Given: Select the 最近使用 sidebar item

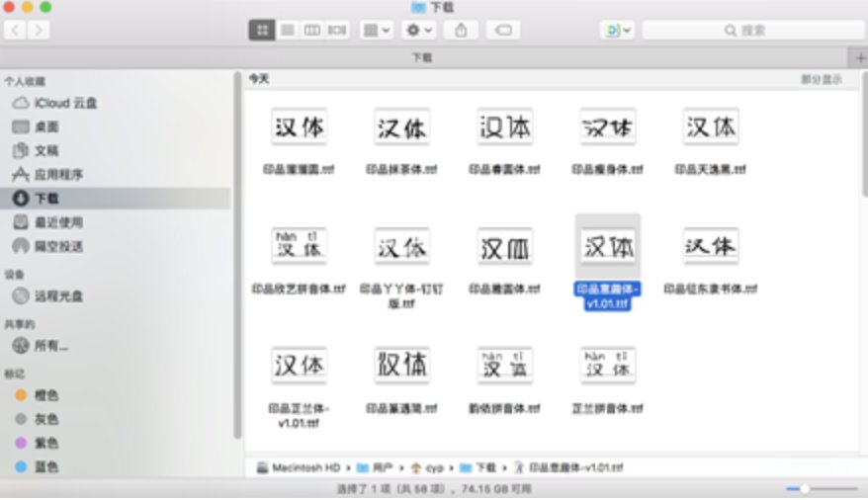Looking at the screenshot, I should coord(59,222).
